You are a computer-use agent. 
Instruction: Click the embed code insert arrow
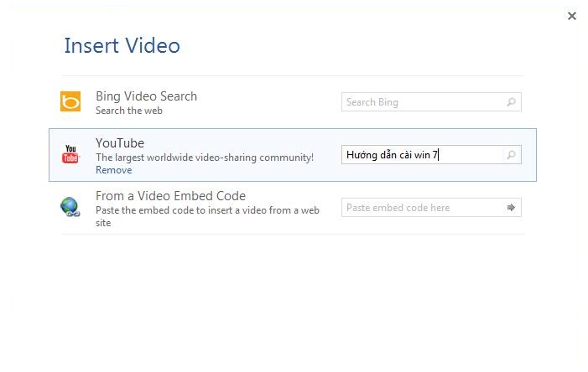[511, 208]
